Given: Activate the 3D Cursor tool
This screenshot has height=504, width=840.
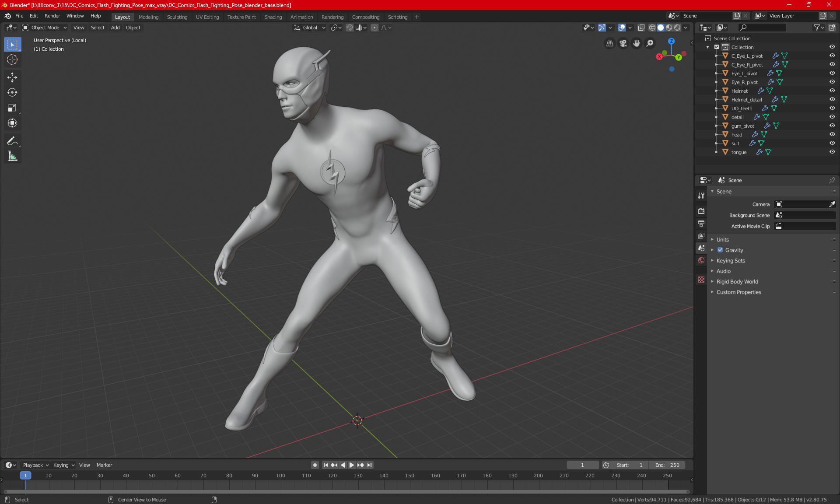Looking at the screenshot, I should point(12,60).
